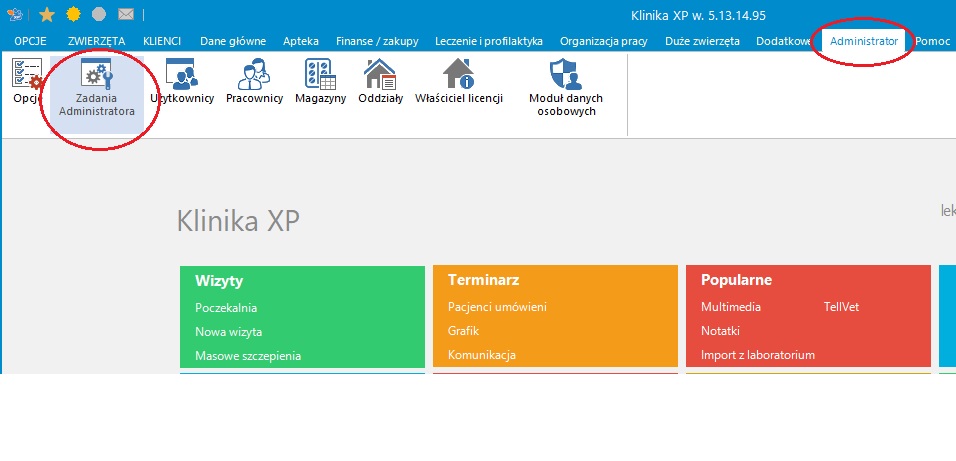
Task: Open Import z laboratorium link
Action: [x=758, y=355]
